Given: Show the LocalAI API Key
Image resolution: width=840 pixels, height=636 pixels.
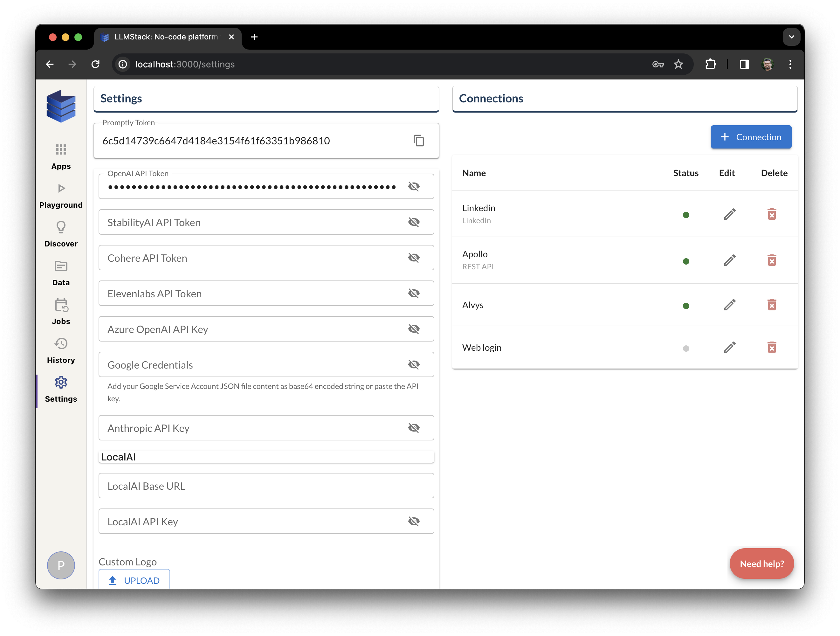Looking at the screenshot, I should tap(414, 521).
